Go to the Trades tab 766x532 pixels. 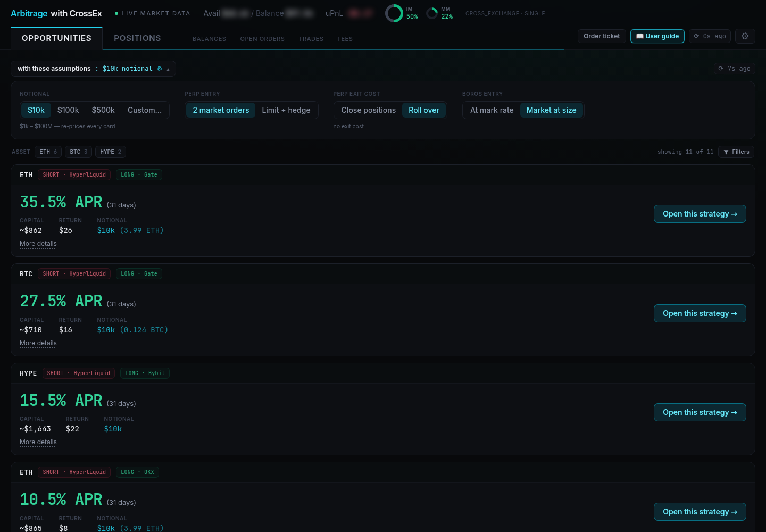pos(311,39)
